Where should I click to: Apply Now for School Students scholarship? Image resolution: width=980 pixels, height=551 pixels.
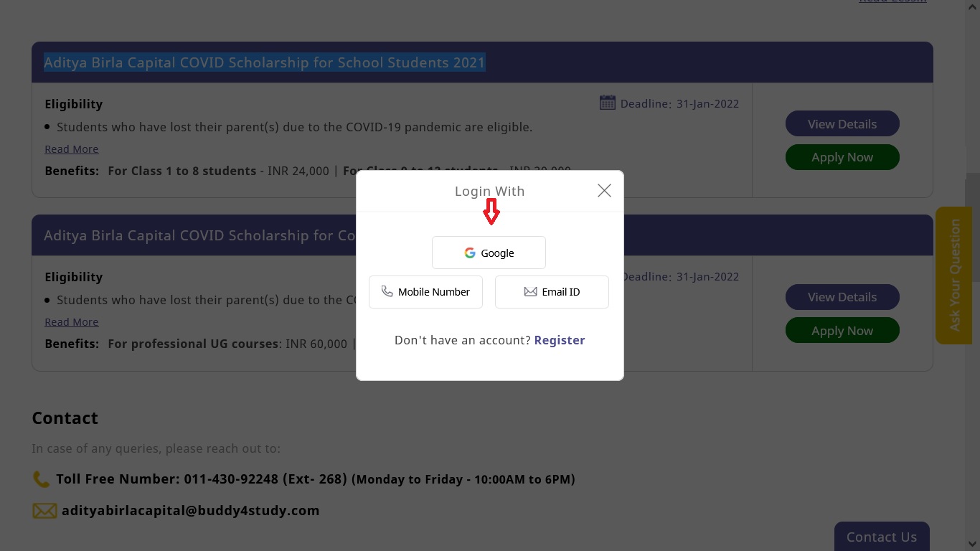pyautogui.click(x=842, y=157)
